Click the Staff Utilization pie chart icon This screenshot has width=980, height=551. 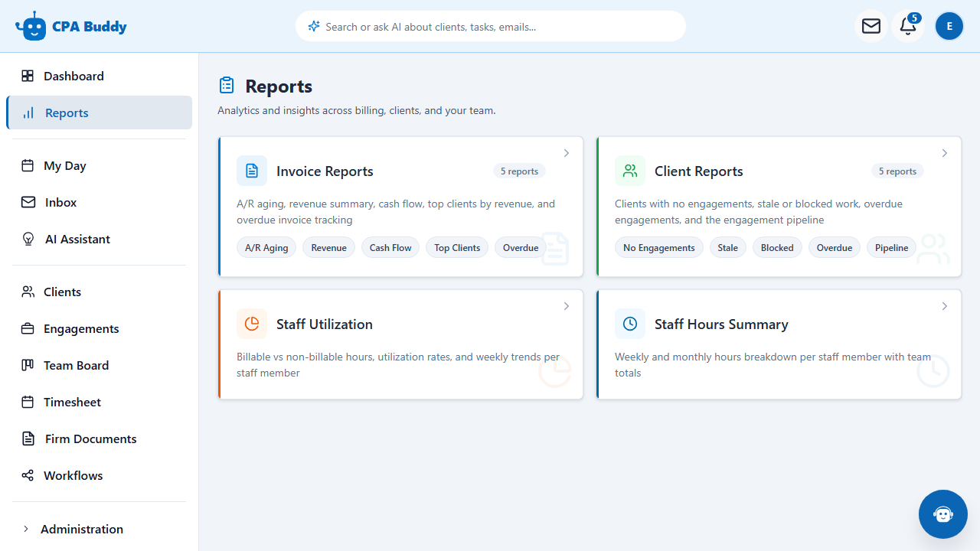pyautogui.click(x=252, y=324)
